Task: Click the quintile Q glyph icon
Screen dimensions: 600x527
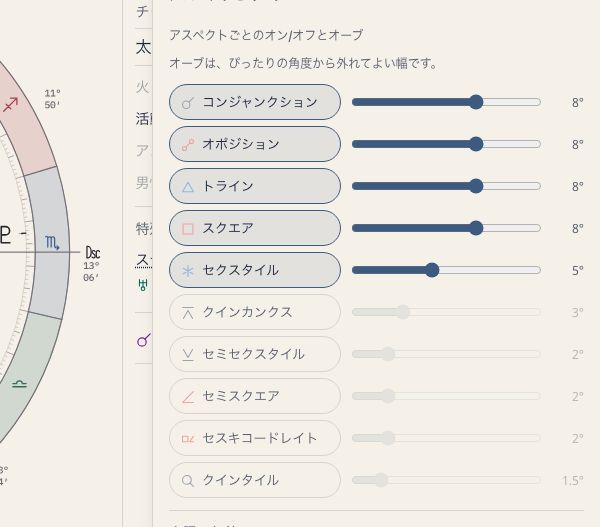Action: tap(188, 481)
